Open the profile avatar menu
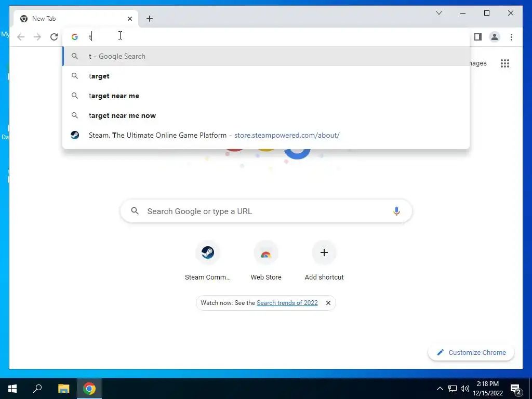The image size is (532, 399). (495, 37)
